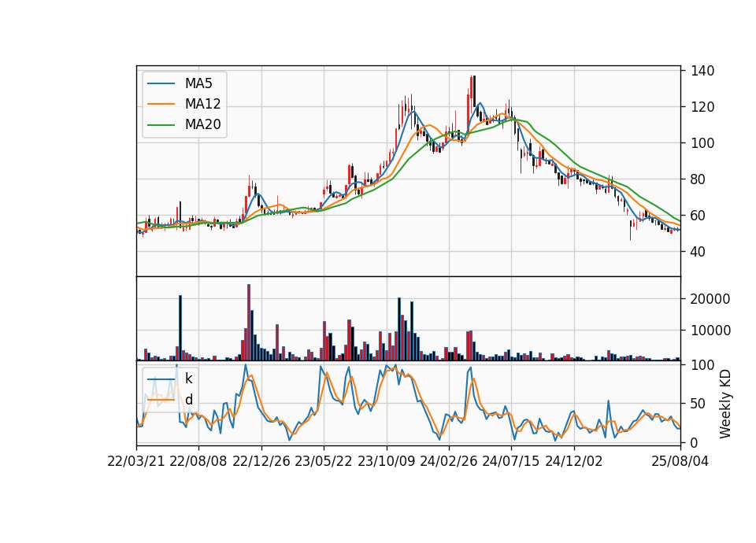This screenshot has width=756, height=543.
Task: Click the 50 label on KD axis
Action: (699, 404)
